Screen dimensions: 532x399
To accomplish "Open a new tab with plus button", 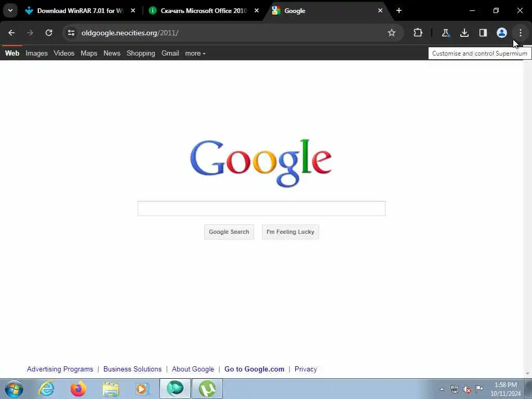I will pyautogui.click(x=399, y=11).
